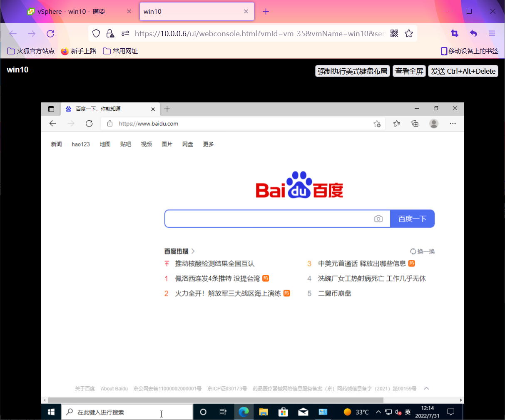
Task: Go back in Edge browser
Action: click(x=53, y=124)
